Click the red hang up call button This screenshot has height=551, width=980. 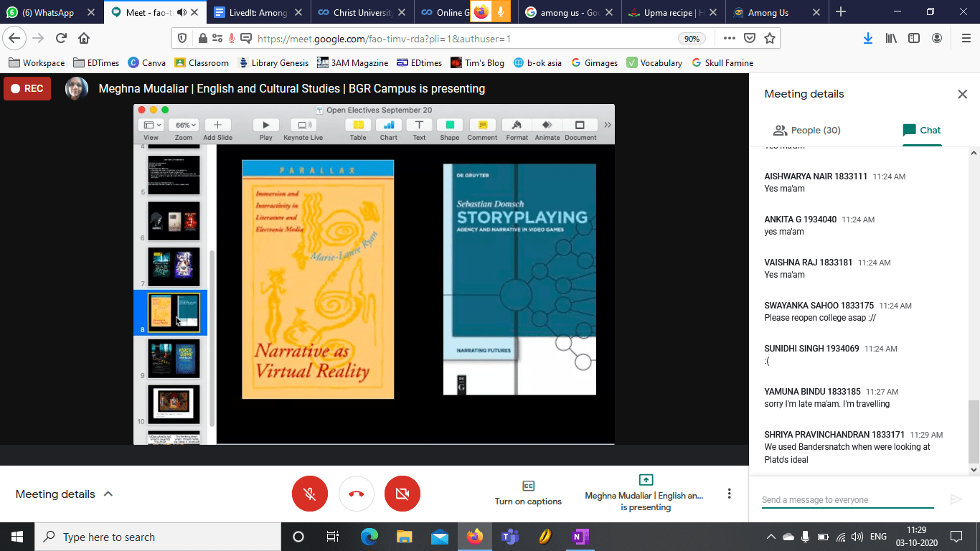tap(357, 494)
